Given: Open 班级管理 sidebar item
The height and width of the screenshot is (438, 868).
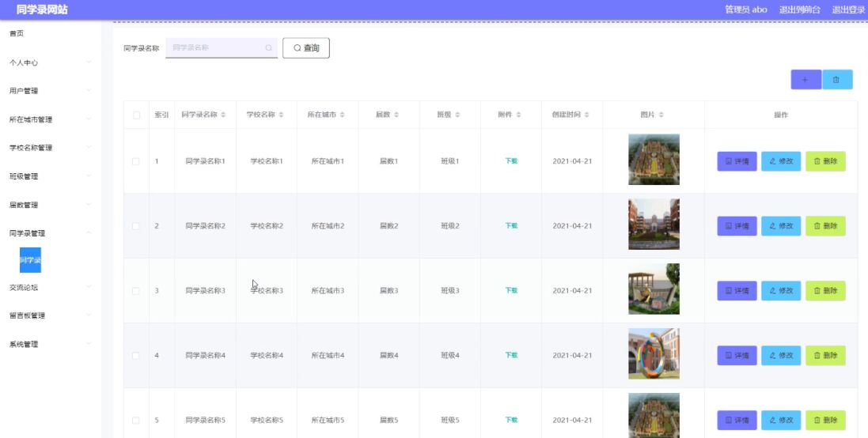Looking at the screenshot, I should coord(24,176).
